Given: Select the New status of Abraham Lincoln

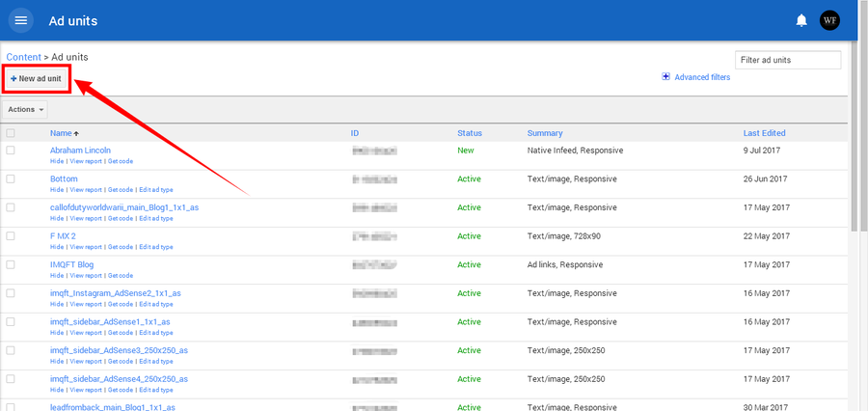Looking at the screenshot, I should point(466,151).
